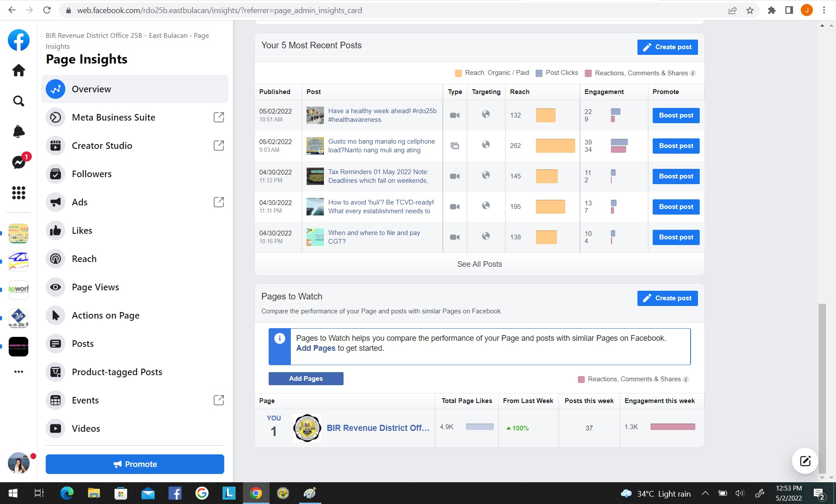Viewport: 836px width, 504px height.
Task: Boost the 'Have a healthy week ahead' post
Action: pos(676,115)
